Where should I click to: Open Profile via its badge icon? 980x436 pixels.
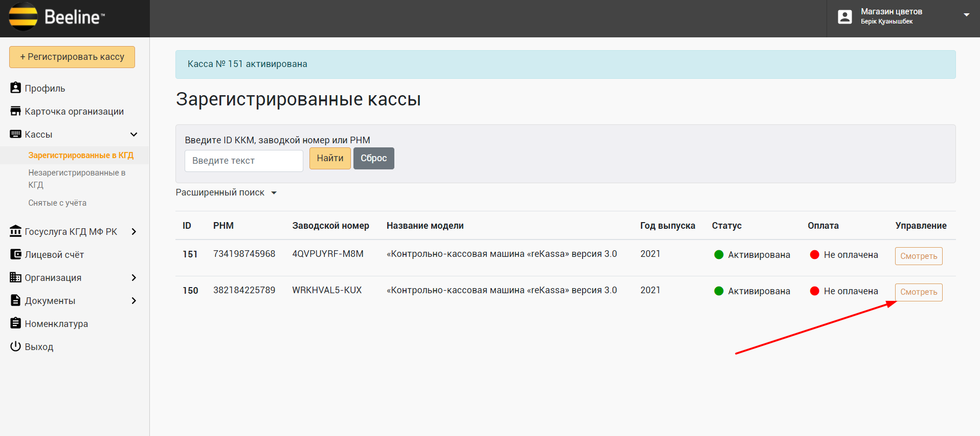coord(15,88)
